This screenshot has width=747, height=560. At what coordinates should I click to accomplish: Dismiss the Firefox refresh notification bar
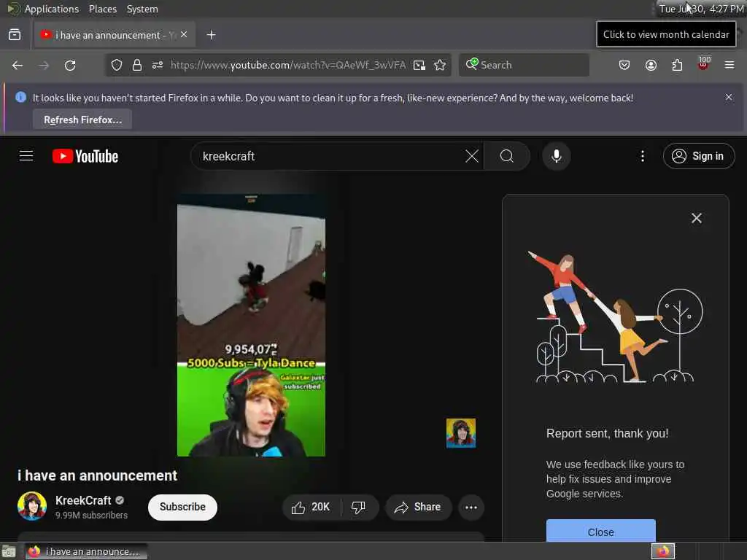(x=729, y=97)
